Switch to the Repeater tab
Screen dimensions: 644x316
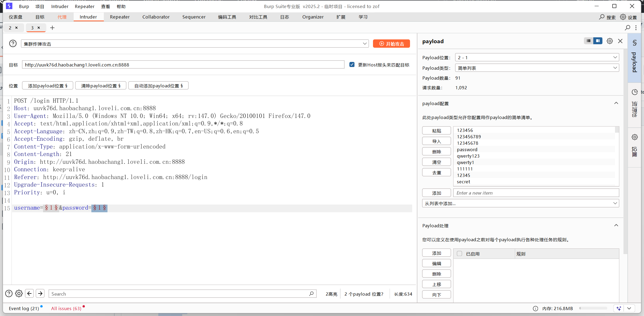pyautogui.click(x=120, y=17)
